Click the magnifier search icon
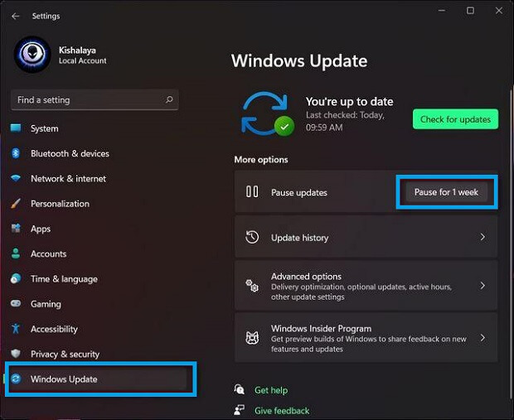The width and height of the screenshot is (514, 420). tap(169, 99)
